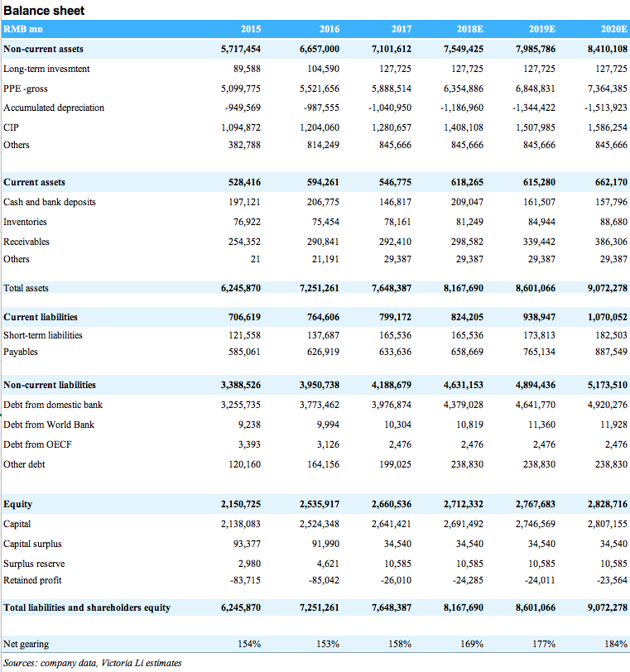Click the Retained profit 2016 value
The width and height of the screenshot is (630, 672).
[322, 580]
